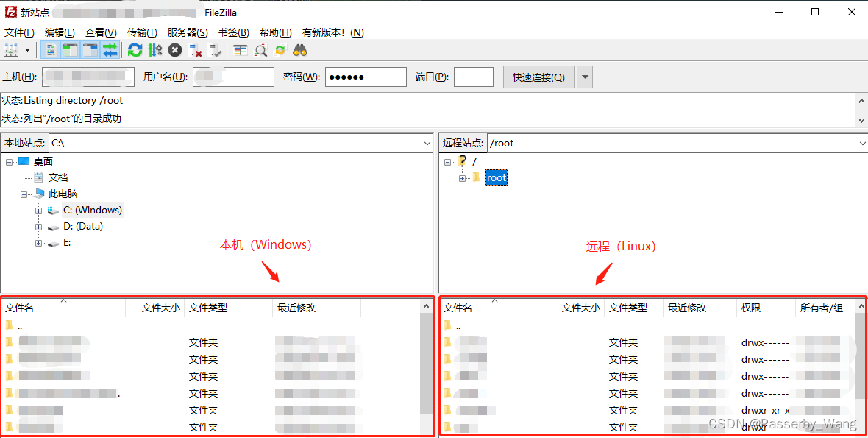Open the quick connect history dropdown
The width and height of the screenshot is (868, 438).
(x=585, y=77)
